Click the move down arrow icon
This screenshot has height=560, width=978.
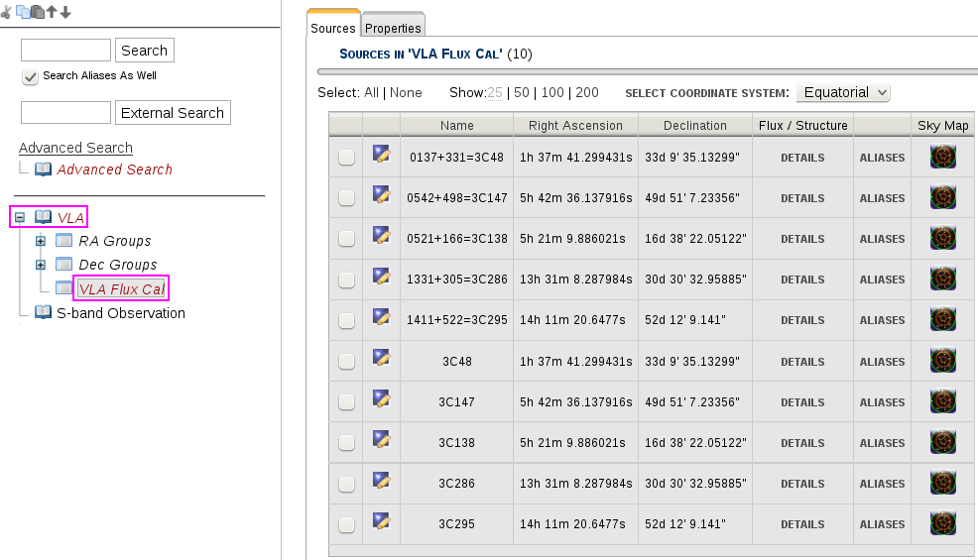[65, 12]
